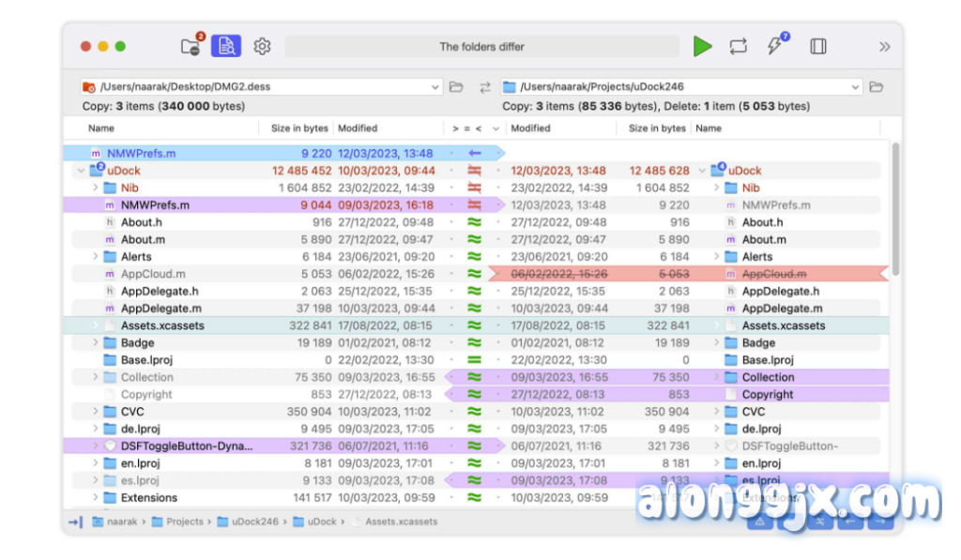Start sync with green play button
Screen dimensions: 961x560
pyautogui.click(x=702, y=46)
